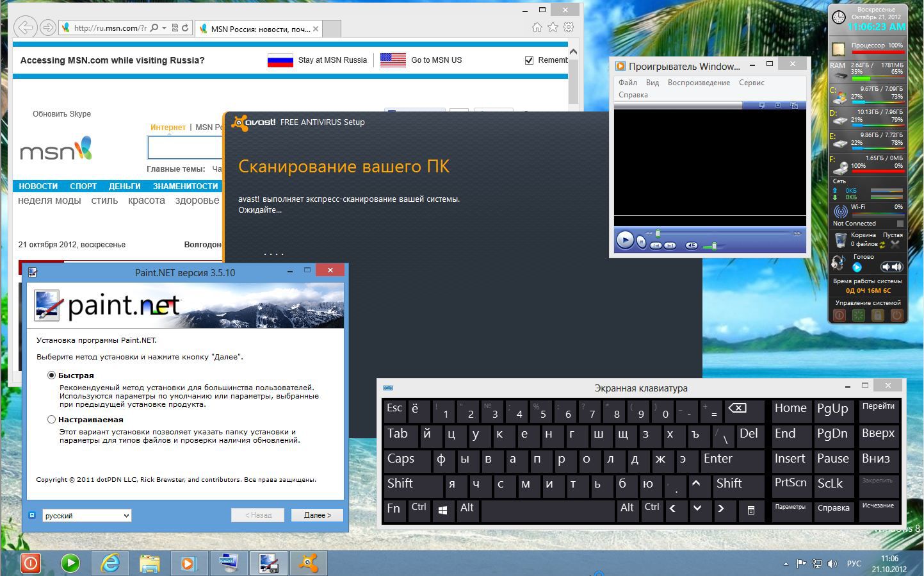Click the РУС language indicator in the tray
The width and height of the screenshot is (924, 576).
(854, 564)
